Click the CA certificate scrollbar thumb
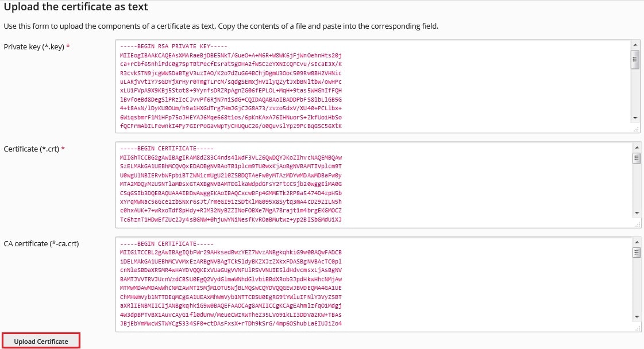The width and height of the screenshot is (644, 349). point(637,253)
